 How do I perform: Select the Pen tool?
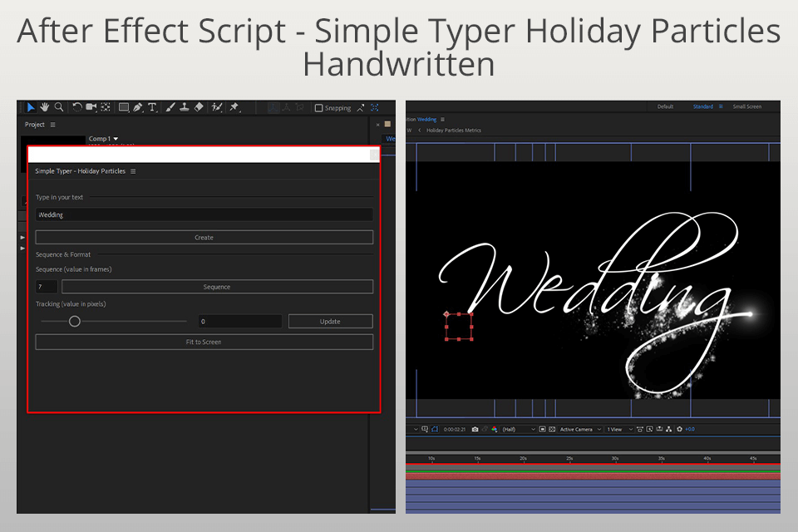point(140,107)
